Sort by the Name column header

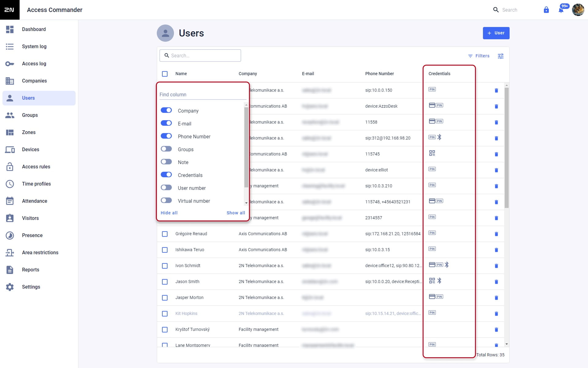181,74
